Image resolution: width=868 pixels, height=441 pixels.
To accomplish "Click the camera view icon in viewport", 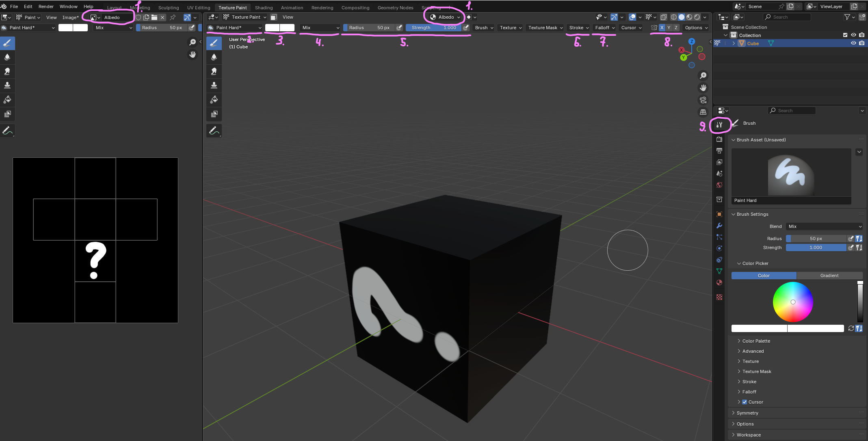I will pos(703,100).
